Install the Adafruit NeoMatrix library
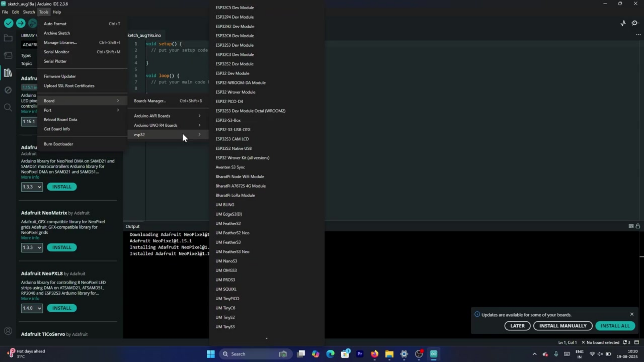This screenshot has width=644, height=362. [62, 247]
